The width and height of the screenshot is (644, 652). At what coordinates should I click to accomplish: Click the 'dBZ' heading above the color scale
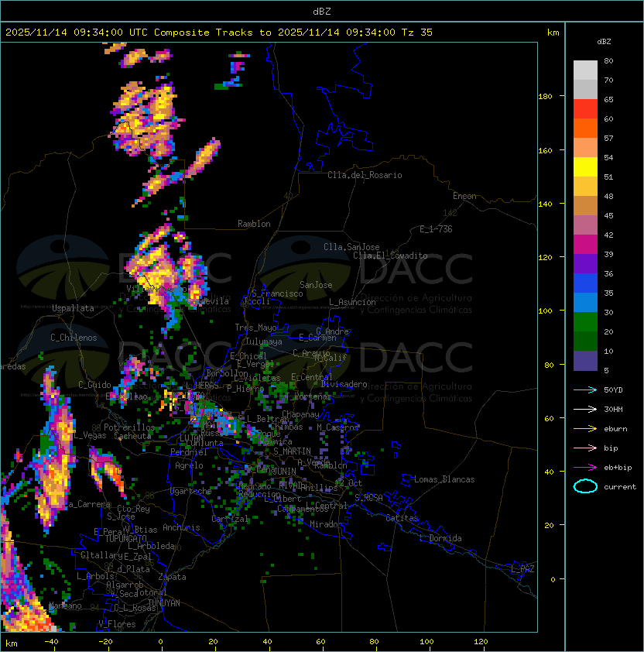point(604,42)
